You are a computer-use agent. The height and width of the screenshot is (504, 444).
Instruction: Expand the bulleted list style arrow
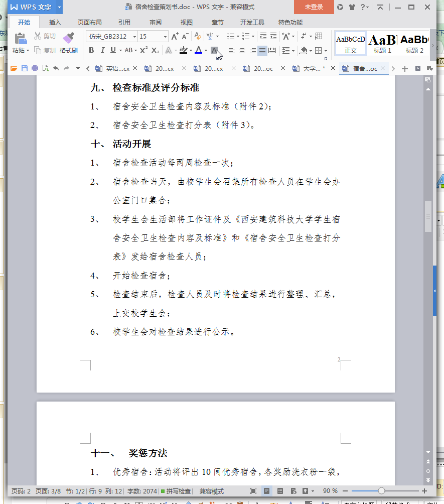(x=238, y=36)
